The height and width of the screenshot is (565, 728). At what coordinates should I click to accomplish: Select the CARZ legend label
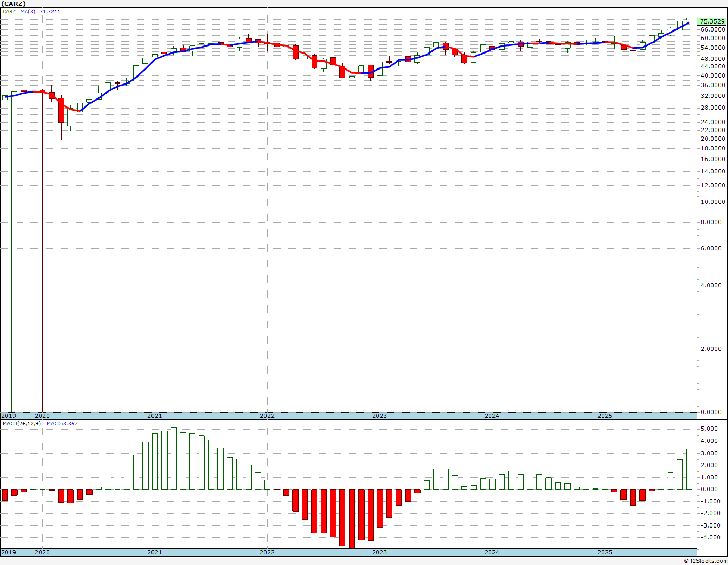(9, 11)
